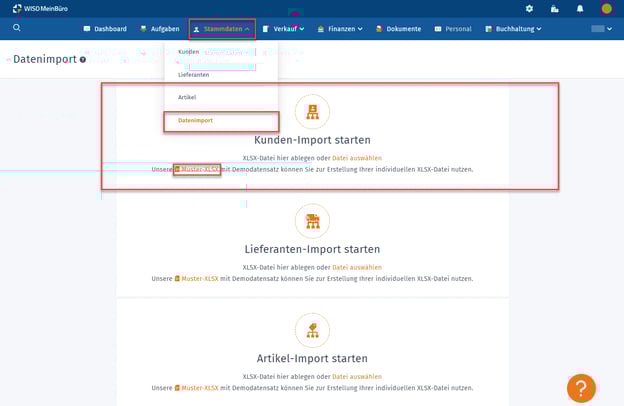Image resolution: width=624 pixels, height=406 pixels.
Task: Expand the Verkauf dropdown menu
Action: click(x=284, y=29)
